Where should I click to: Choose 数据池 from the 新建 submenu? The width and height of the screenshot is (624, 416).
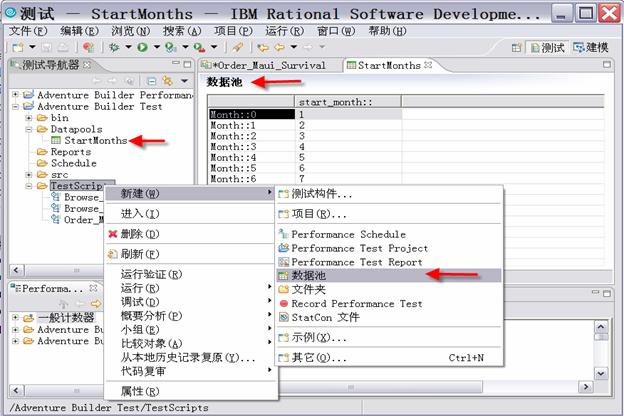point(308,275)
